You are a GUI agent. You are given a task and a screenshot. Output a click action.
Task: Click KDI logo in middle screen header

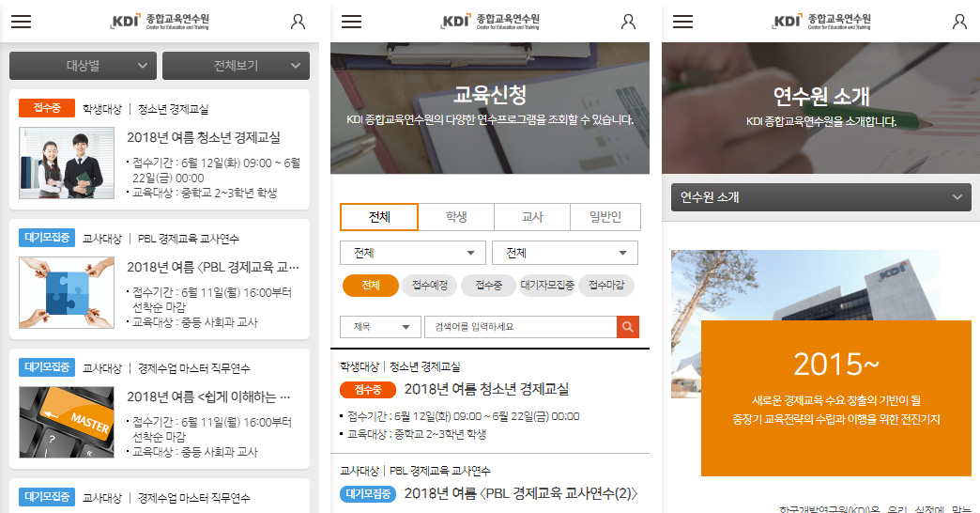click(490, 22)
